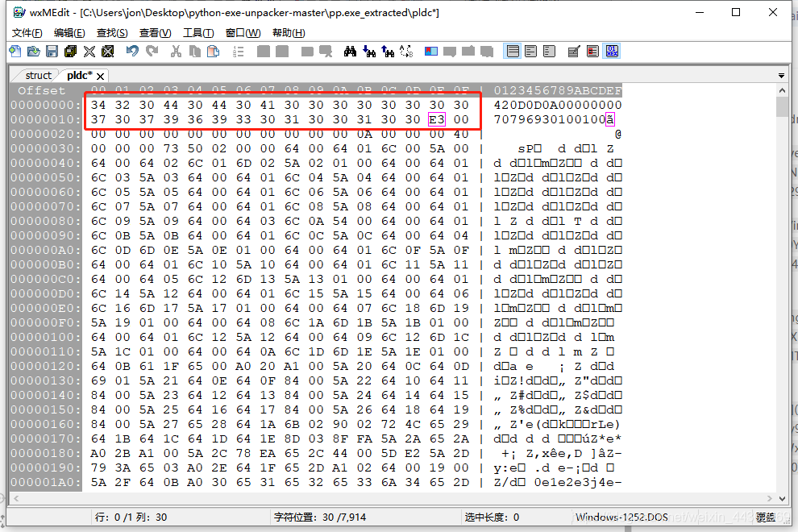Click the Copy toolbar icon
This screenshot has height=532, width=798.
point(195,52)
